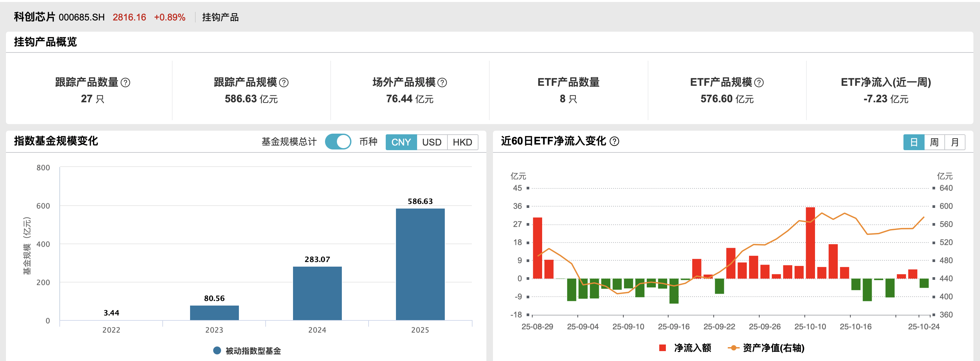
Task: Click the 科创芯片 index name
Action: [x=35, y=17]
